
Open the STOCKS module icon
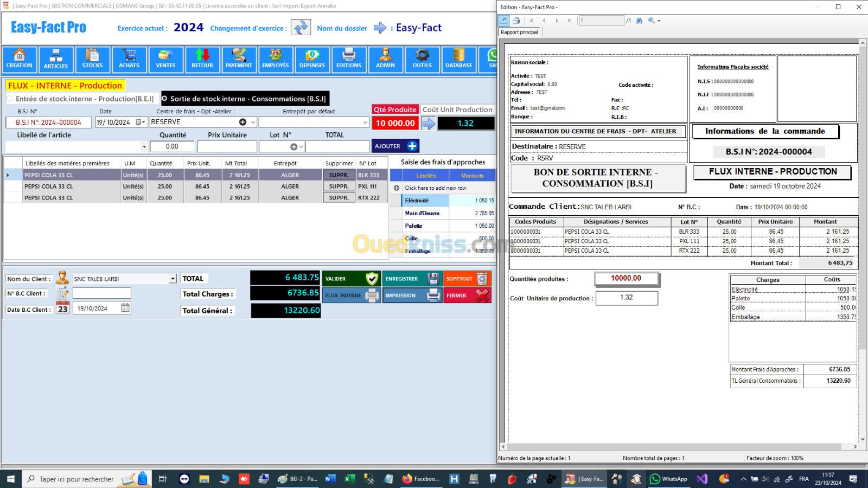[92, 59]
